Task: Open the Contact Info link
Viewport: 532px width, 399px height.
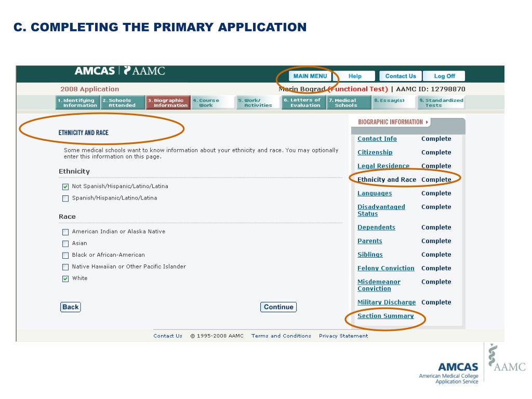Action: (377, 139)
